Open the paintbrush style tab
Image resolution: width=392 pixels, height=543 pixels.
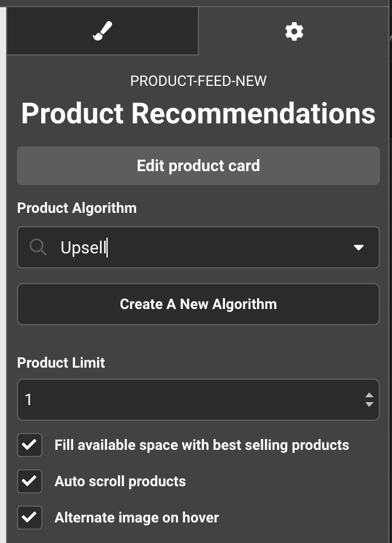click(x=102, y=31)
